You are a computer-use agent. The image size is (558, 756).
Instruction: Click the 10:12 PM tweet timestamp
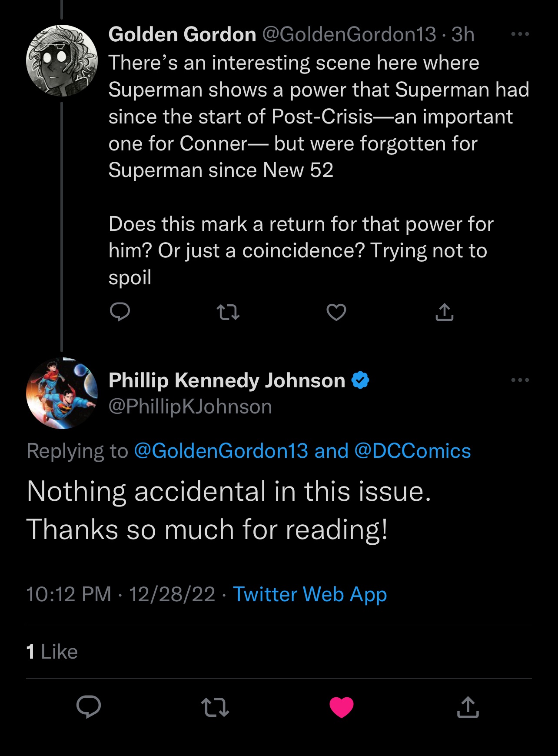(x=69, y=594)
